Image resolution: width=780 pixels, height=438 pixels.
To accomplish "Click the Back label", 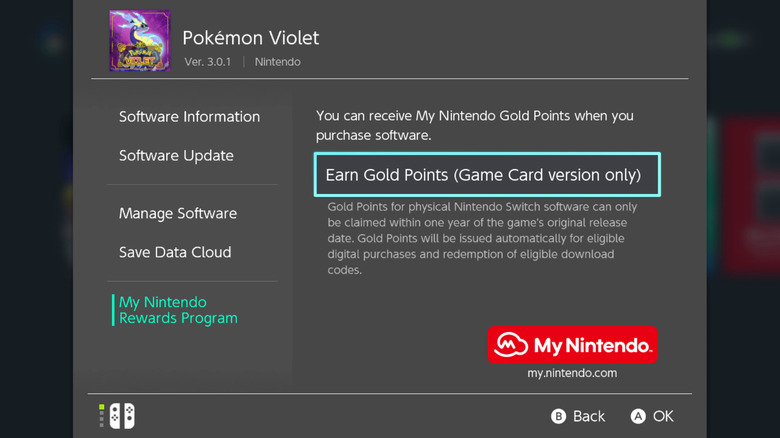I will coord(589,416).
